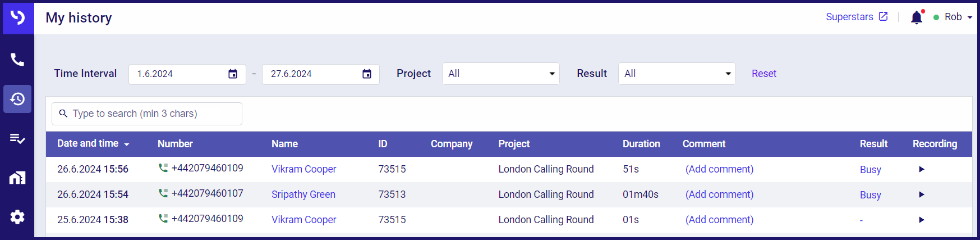This screenshot has width=980, height=240.
Task: Open the company dashboard sidebar icon
Action: [x=17, y=178]
